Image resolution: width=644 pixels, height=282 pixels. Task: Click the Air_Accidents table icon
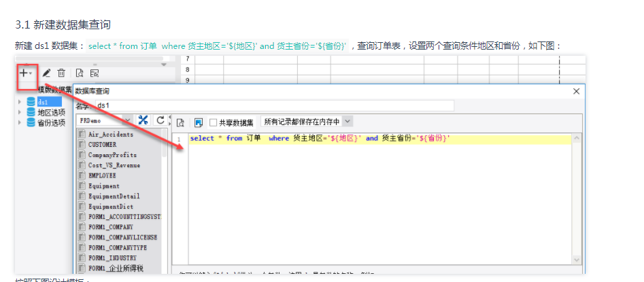tap(82, 135)
